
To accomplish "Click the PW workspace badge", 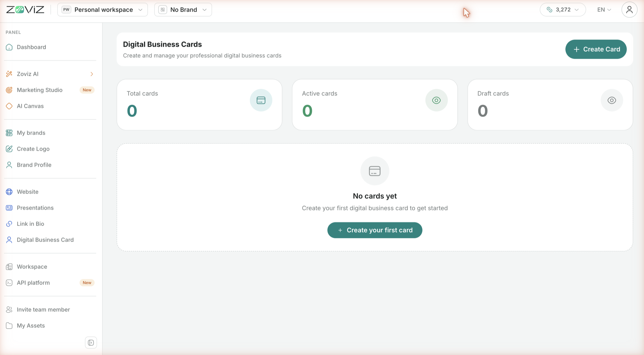I will click(66, 10).
